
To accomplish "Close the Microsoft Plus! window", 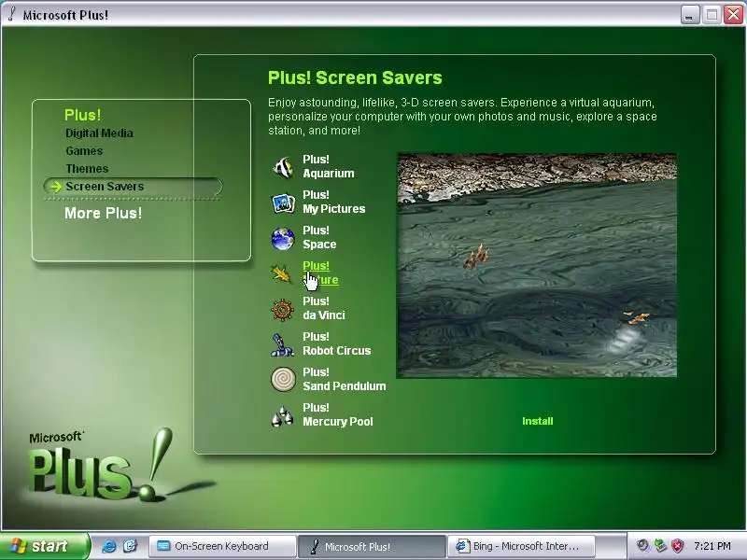I will coord(734,15).
